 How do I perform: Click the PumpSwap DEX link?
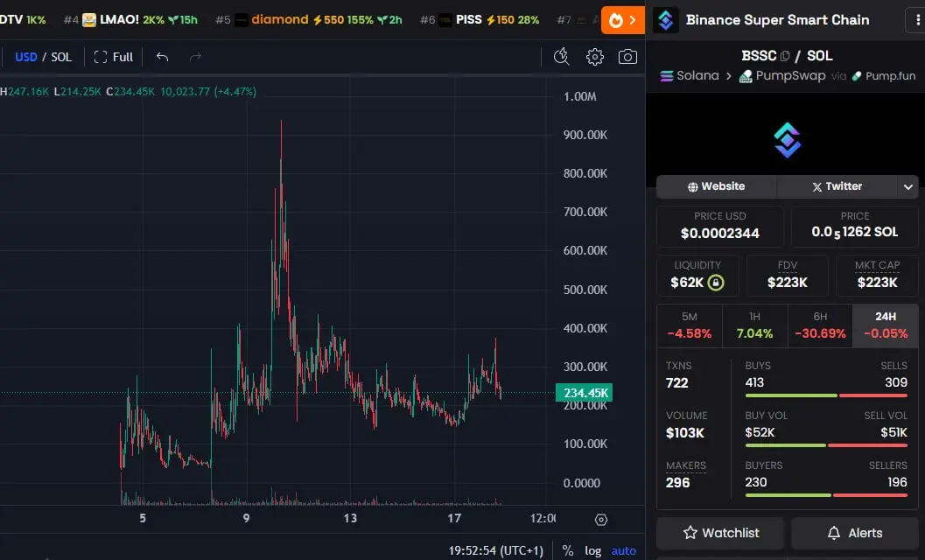(x=783, y=75)
